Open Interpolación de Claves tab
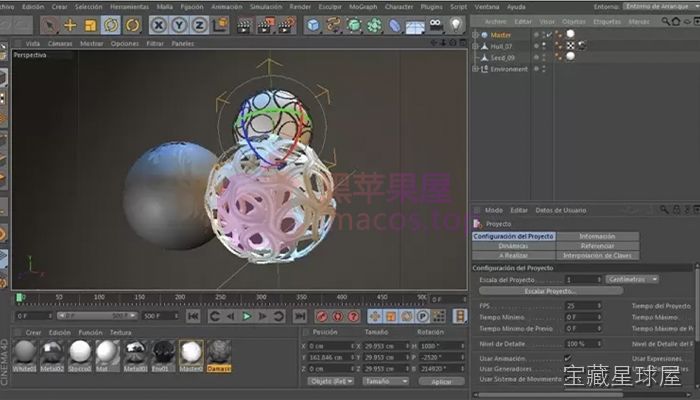The image size is (700, 400). pos(597,256)
